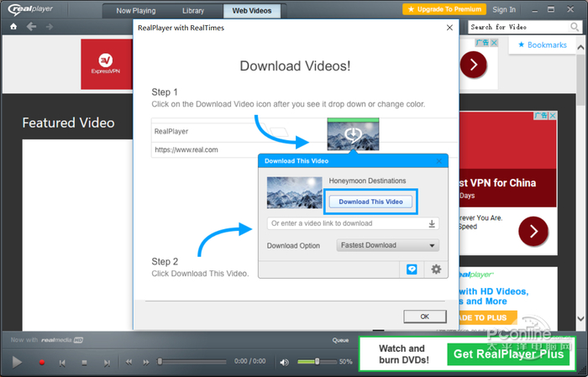The width and height of the screenshot is (588, 377).
Task: Close the VPN for China ad
Action: 553,116
